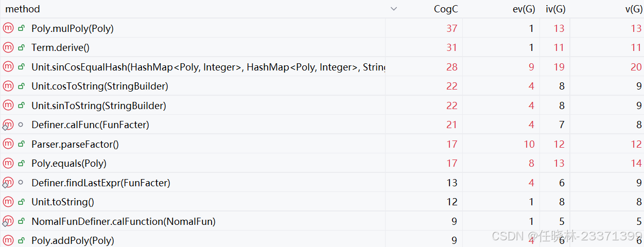Select the Poly.mulPoly(Poly) row text
The width and height of the screenshot is (644, 247).
click(x=73, y=28)
